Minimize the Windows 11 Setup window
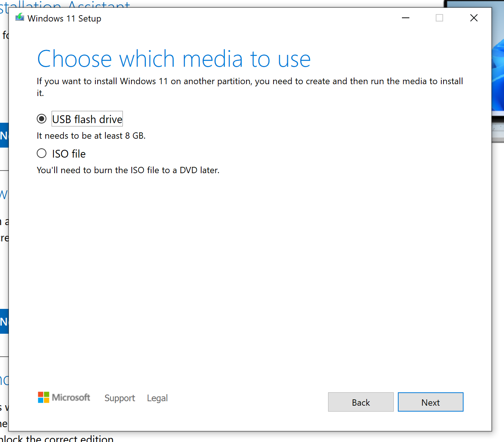Screen dimensions: 504x442 point(406,18)
